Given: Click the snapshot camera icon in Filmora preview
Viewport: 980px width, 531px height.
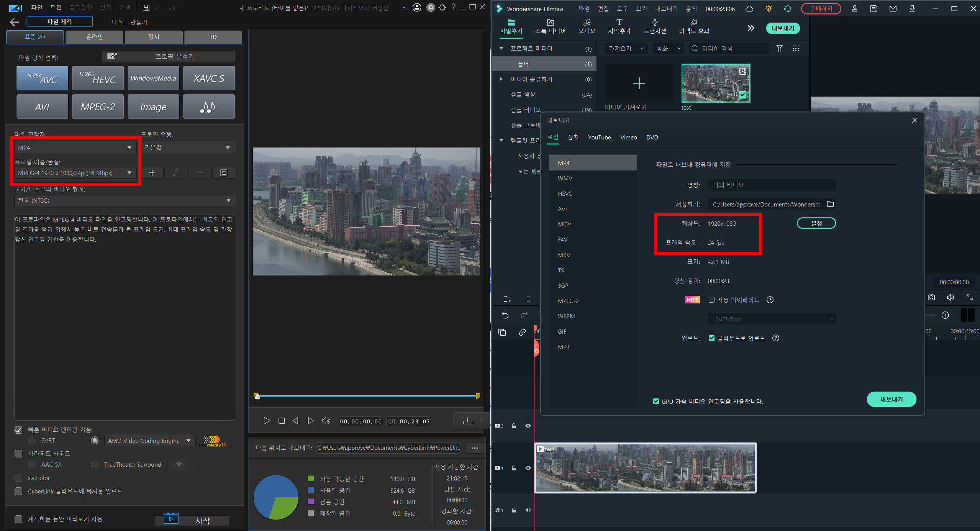Looking at the screenshot, I should [931, 297].
